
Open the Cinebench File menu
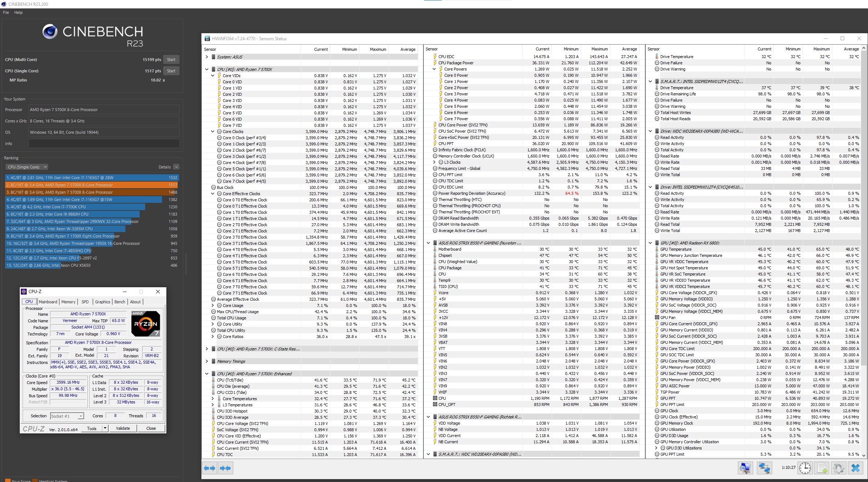pyautogui.click(x=6, y=12)
